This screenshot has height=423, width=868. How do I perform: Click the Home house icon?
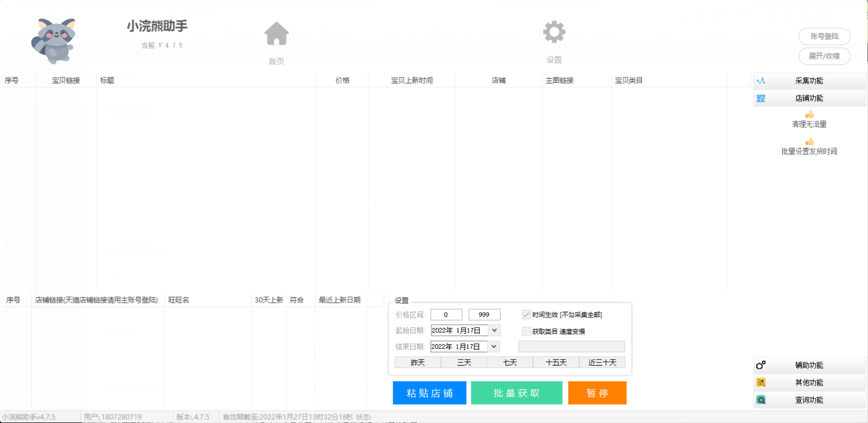[x=276, y=34]
